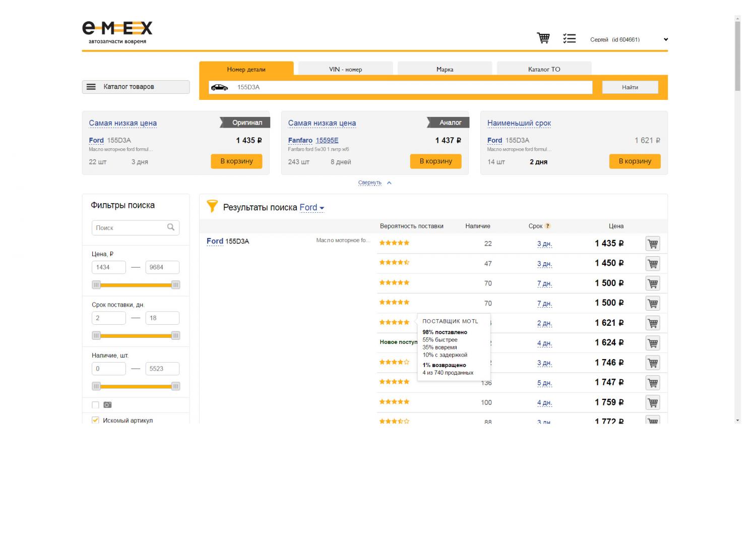
Task: Toggle the photo-only checkbox
Action: point(95,405)
